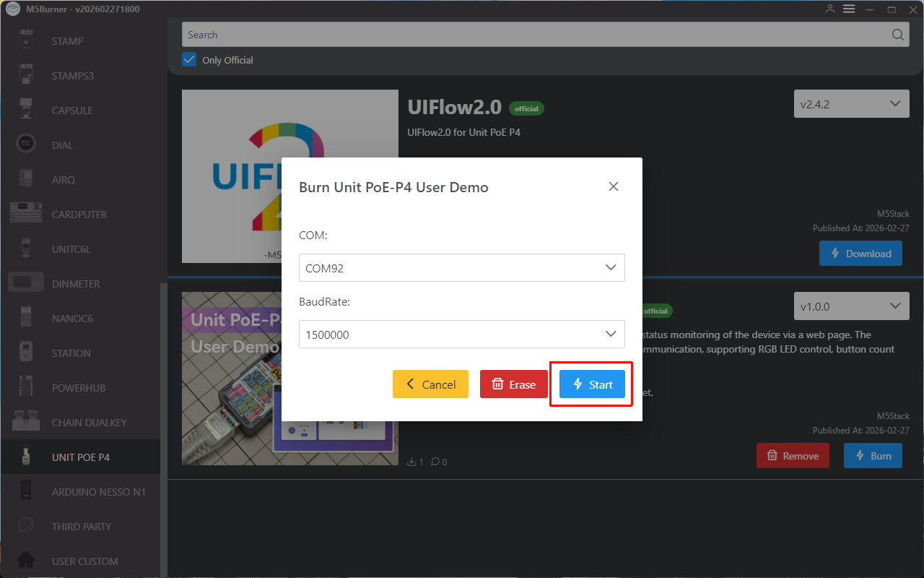Click the THIRD PARTY sidebar icon
The width and height of the screenshot is (924, 578).
(26, 526)
